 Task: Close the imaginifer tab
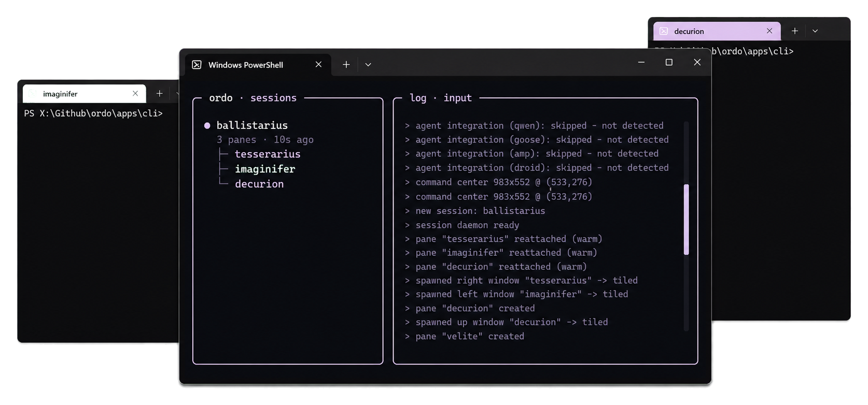pyautogui.click(x=135, y=93)
